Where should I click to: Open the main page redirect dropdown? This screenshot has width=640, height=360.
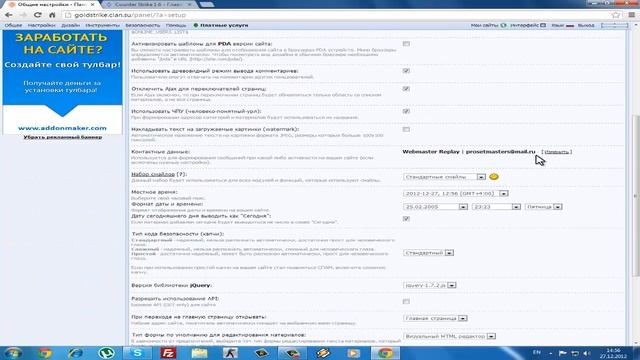click(x=435, y=318)
